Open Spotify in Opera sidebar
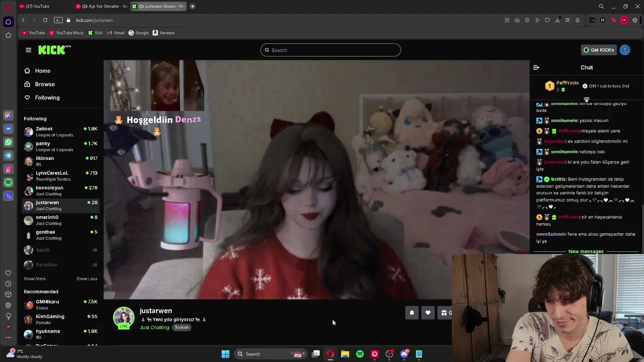Image resolution: width=644 pixels, height=362 pixels. coord(8,183)
